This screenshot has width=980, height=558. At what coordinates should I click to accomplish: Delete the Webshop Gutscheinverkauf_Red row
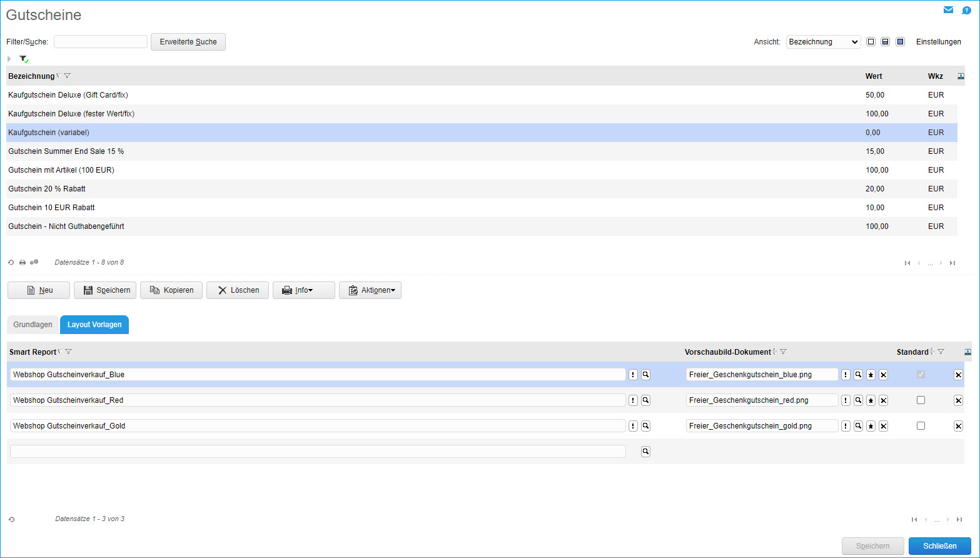(x=958, y=400)
